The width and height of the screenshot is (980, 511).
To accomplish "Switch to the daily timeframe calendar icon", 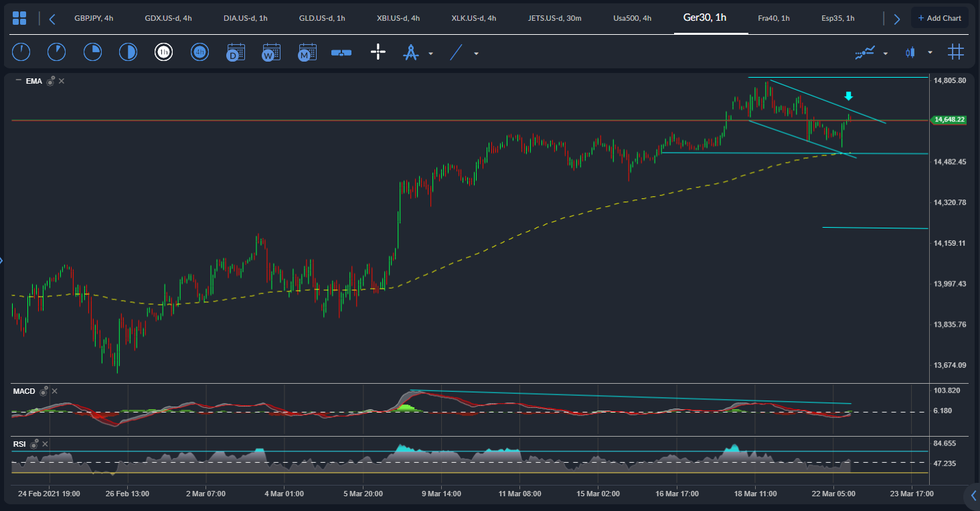I will point(236,52).
